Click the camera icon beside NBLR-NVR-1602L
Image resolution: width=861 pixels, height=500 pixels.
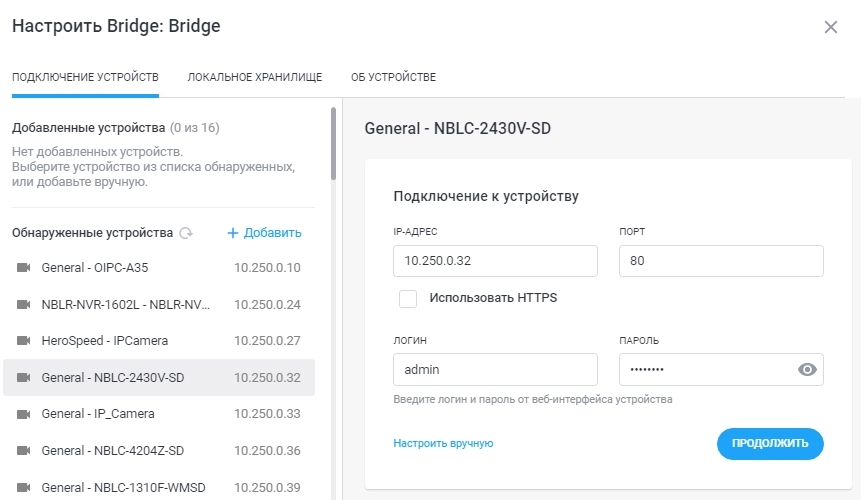tap(24, 304)
